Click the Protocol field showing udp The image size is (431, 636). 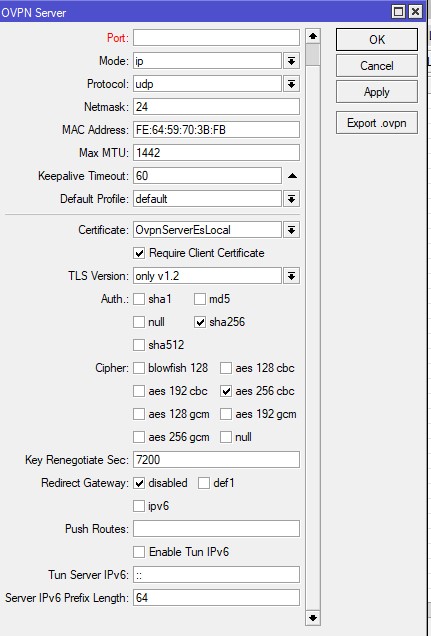(207, 84)
